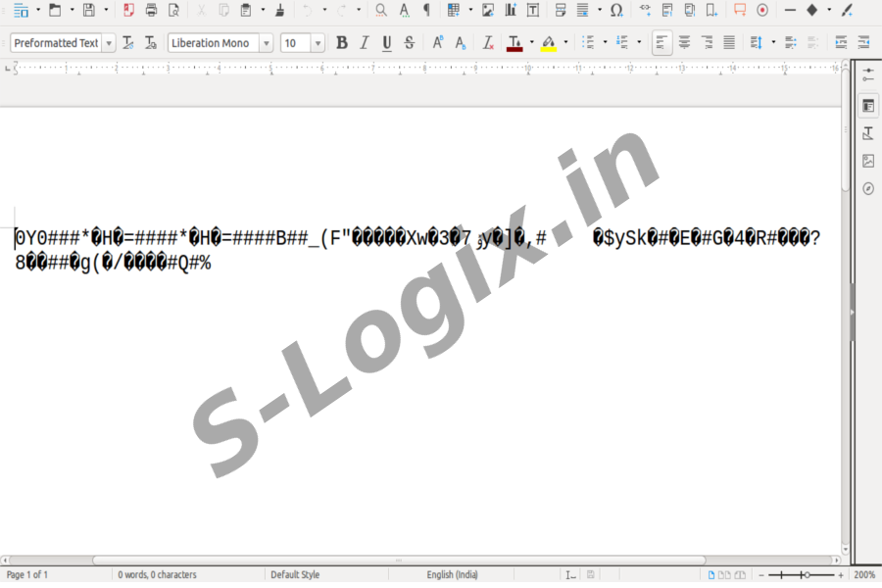Screen dimensions: 882x588
Task: Select the Insert Line tool
Action: click(x=790, y=10)
